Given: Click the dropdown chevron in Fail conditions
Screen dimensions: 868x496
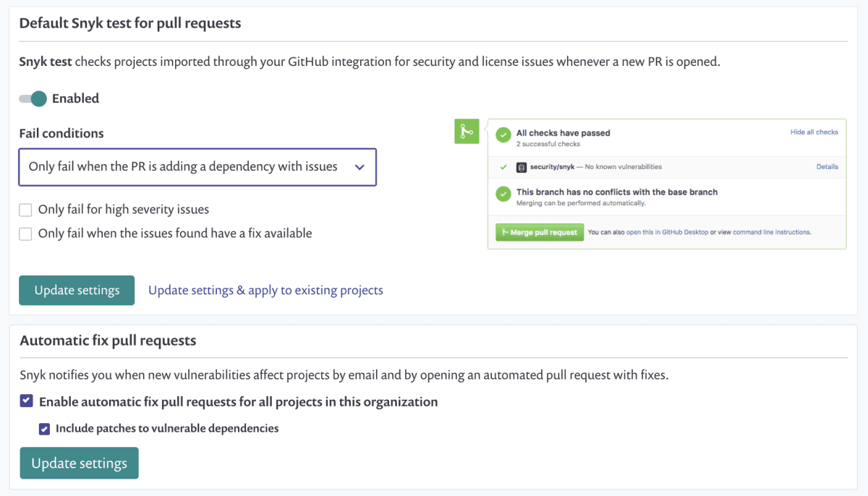Looking at the screenshot, I should point(359,167).
